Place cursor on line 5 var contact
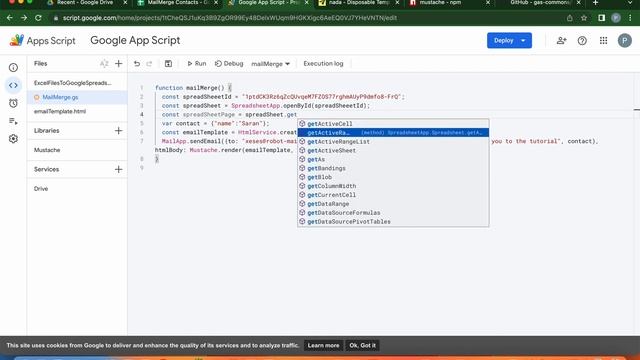This screenshot has height=360, width=640. 216,123
